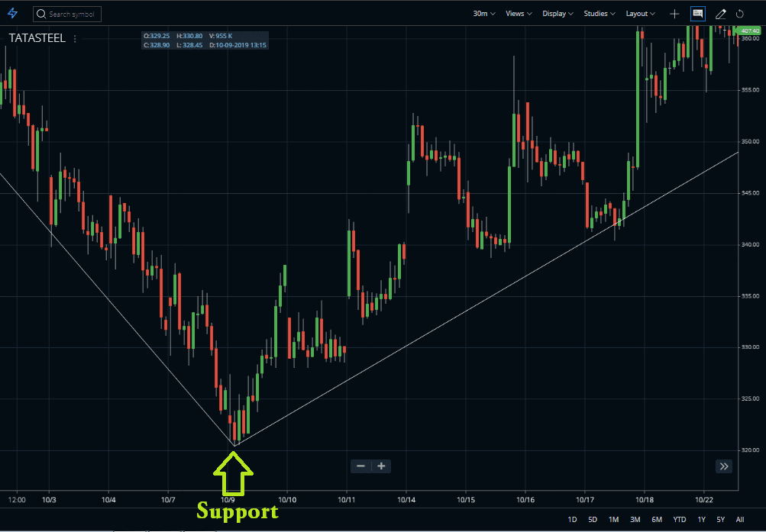The height and width of the screenshot is (532, 766).
Task: Click the D:10-09-2019 13:15 date readout
Action: tap(238, 45)
